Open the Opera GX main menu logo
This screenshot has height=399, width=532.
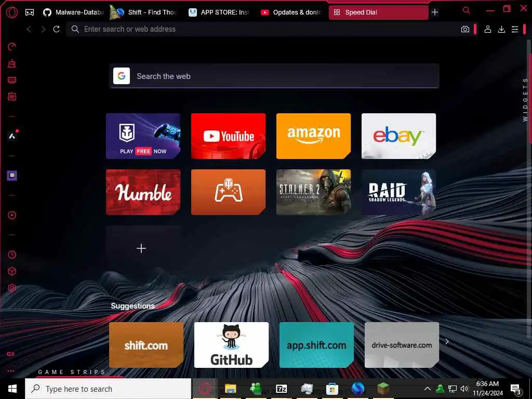[x=11, y=12]
